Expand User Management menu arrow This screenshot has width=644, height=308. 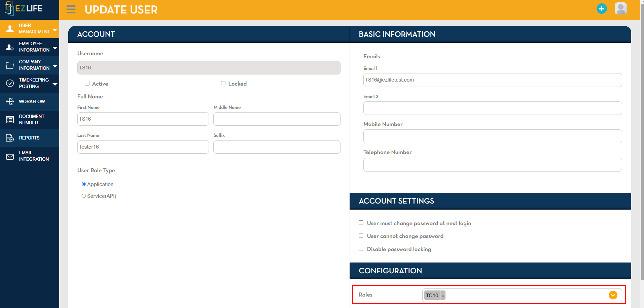click(55, 30)
